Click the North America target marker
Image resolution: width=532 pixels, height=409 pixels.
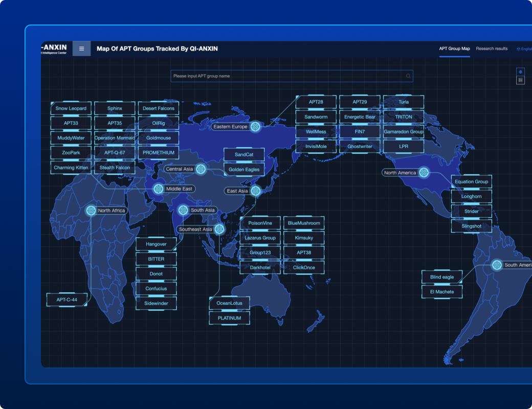424,173
